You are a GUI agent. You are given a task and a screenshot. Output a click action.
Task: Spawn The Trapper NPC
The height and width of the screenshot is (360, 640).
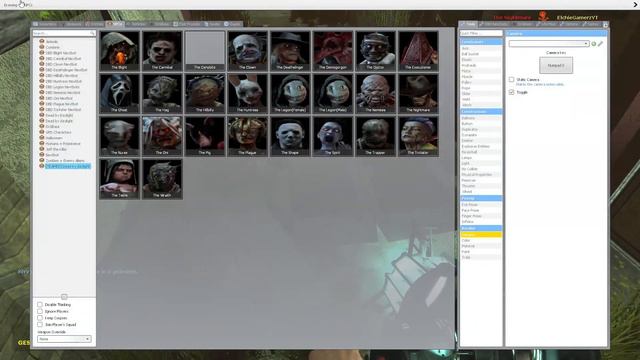pos(376,136)
